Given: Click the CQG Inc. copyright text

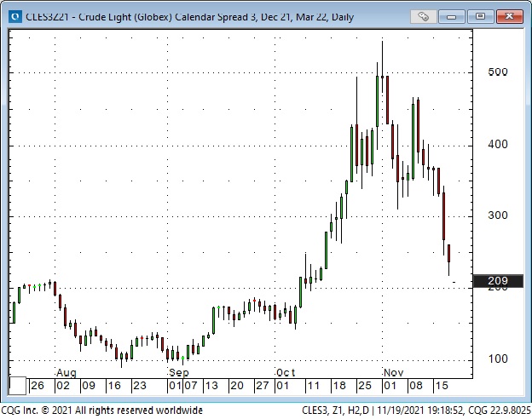Looking at the screenshot, I should pos(101,410).
